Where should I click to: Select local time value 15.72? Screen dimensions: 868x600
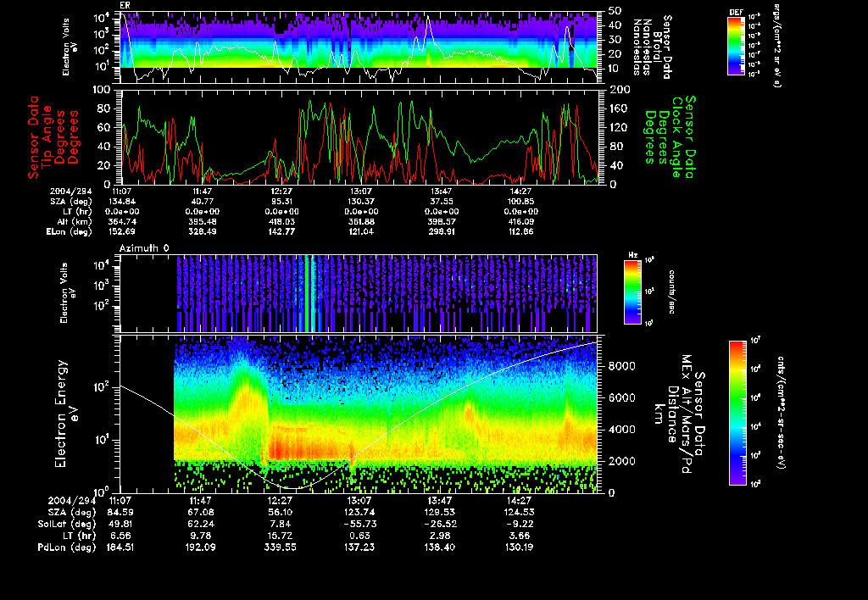(x=281, y=536)
